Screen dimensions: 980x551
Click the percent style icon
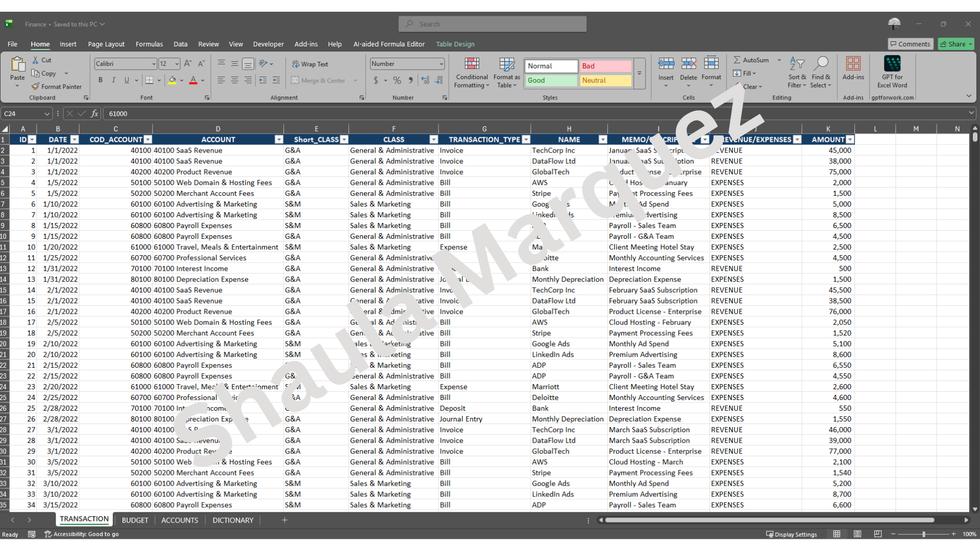point(397,80)
